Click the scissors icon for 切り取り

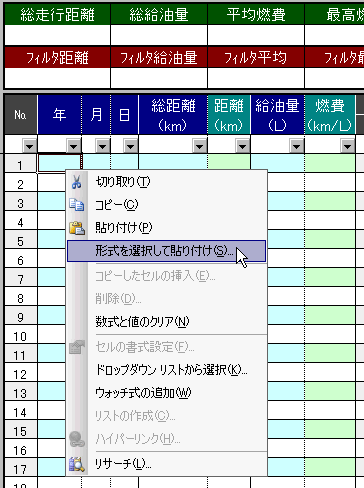pos(77,182)
